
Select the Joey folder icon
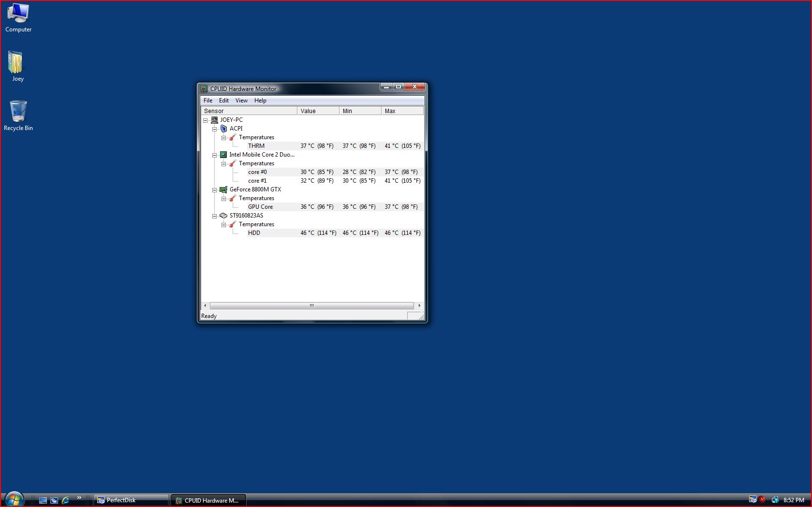pyautogui.click(x=16, y=66)
